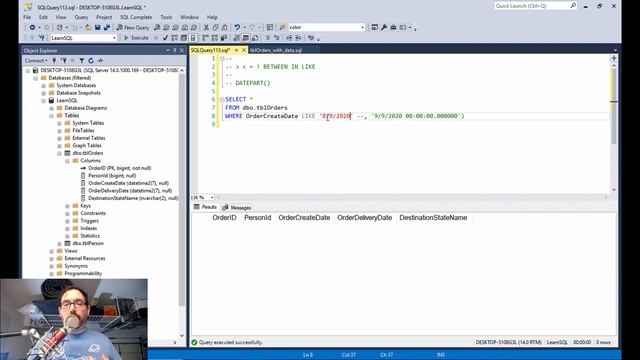The image size is (640, 360).
Task: Click the Cut scissors icon
Action: (x=206, y=27)
